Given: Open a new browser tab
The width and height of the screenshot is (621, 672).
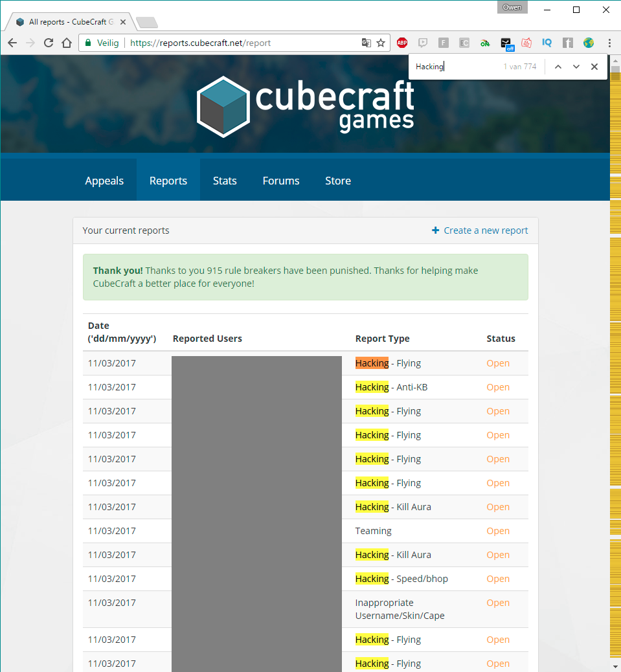Looking at the screenshot, I should [x=146, y=22].
